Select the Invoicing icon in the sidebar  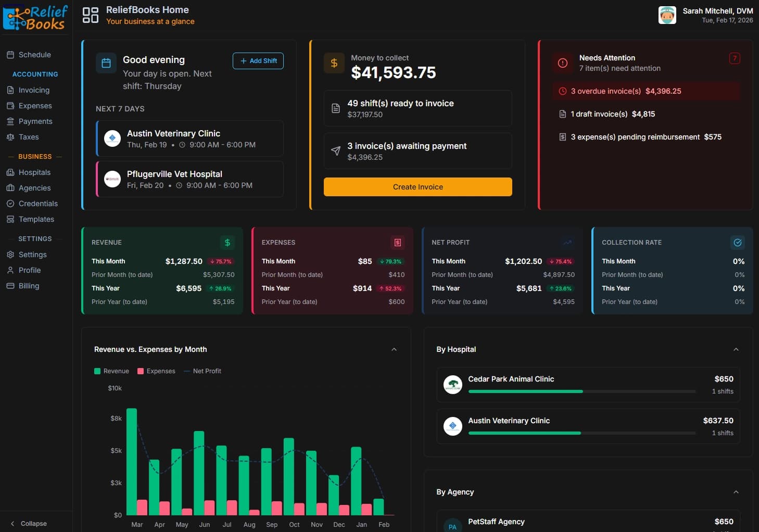tap(11, 90)
